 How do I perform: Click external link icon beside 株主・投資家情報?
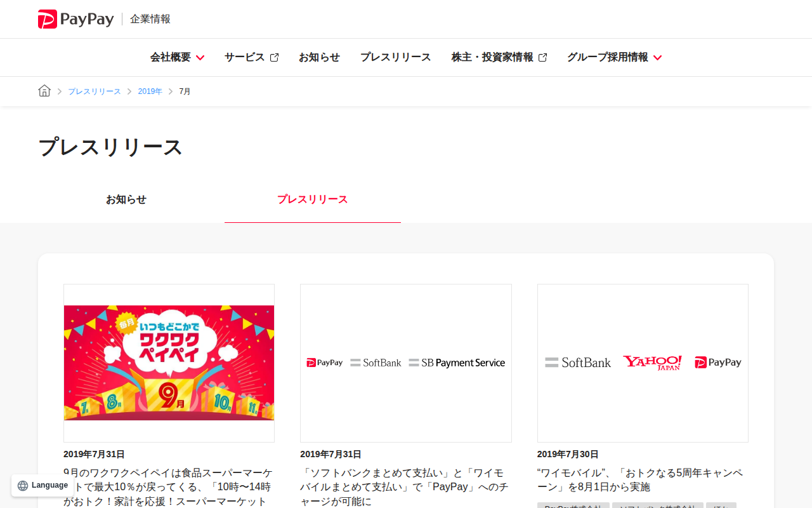point(542,58)
